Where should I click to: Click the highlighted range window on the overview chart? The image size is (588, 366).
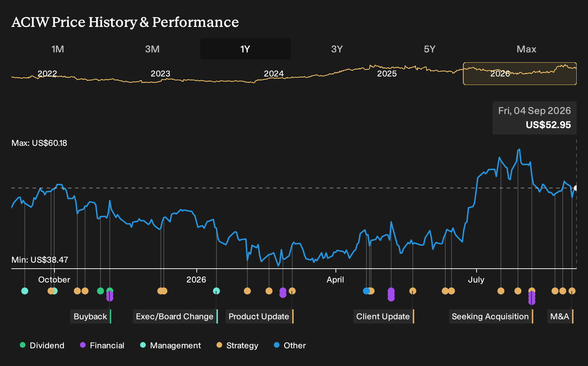coord(520,74)
